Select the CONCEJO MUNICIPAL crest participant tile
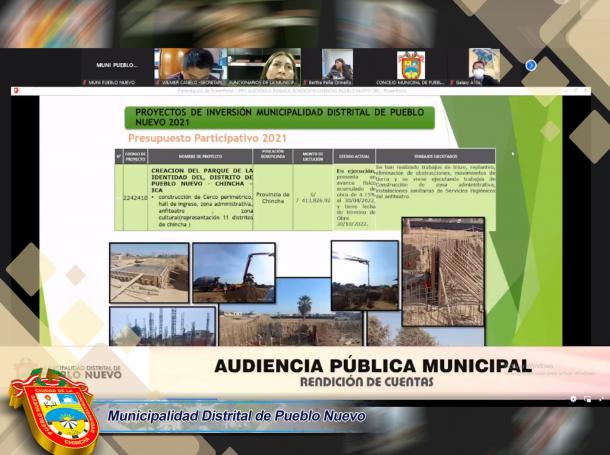Image resolution: width=610 pixels, height=455 pixels. [411, 66]
